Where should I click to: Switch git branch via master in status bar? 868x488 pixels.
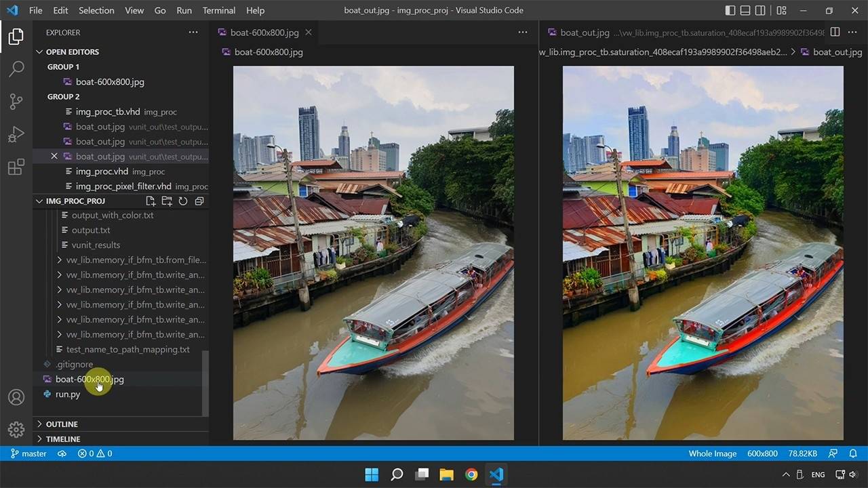pyautogui.click(x=28, y=453)
